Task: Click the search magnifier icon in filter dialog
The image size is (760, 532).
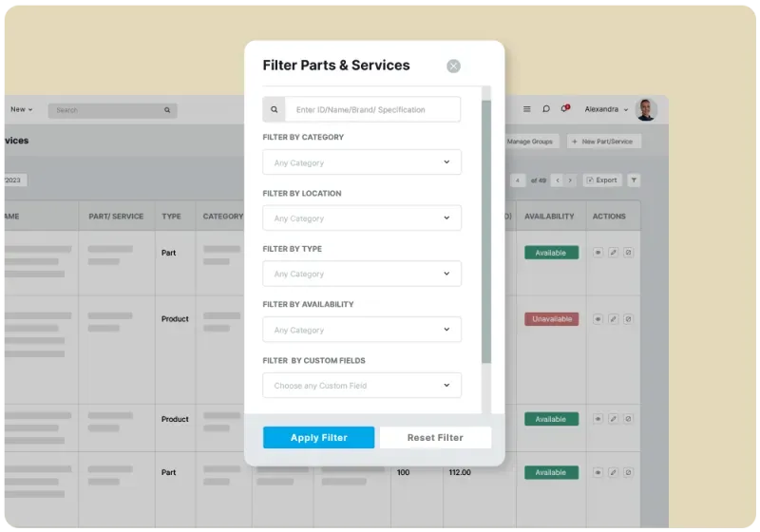Action: click(275, 109)
